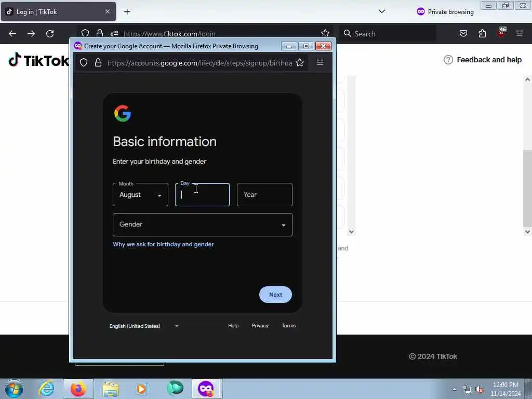Viewport: 532px width, 399px height.
Task: Change language English (United States) dropdown
Action: tap(144, 326)
